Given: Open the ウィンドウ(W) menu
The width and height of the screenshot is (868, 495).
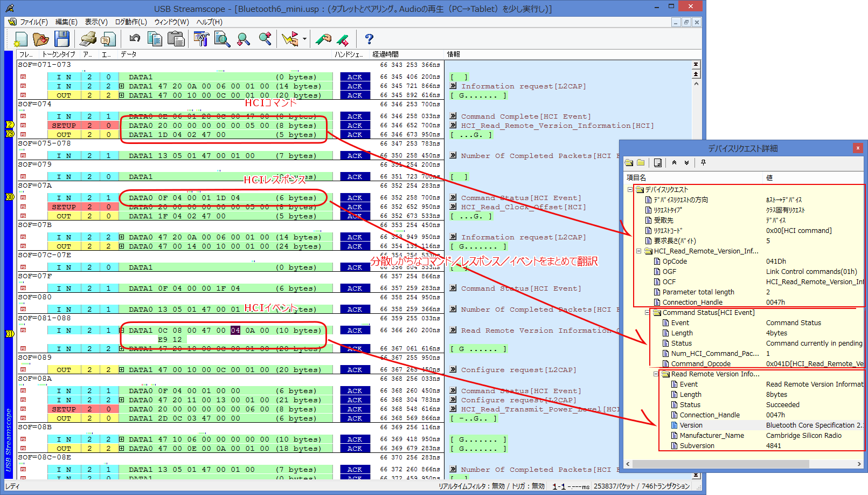Looking at the screenshot, I should click(x=171, y=22).
